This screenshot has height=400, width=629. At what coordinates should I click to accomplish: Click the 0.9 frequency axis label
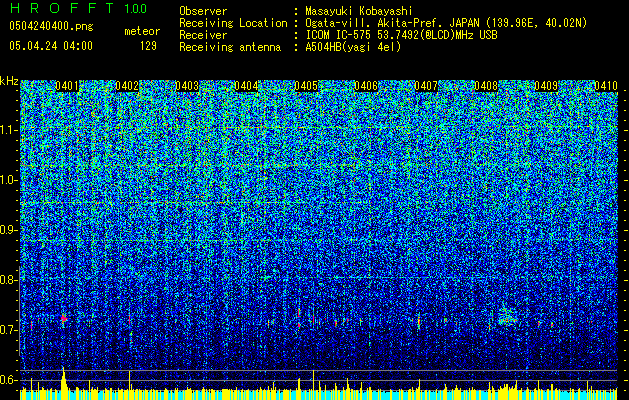point(8,230)
